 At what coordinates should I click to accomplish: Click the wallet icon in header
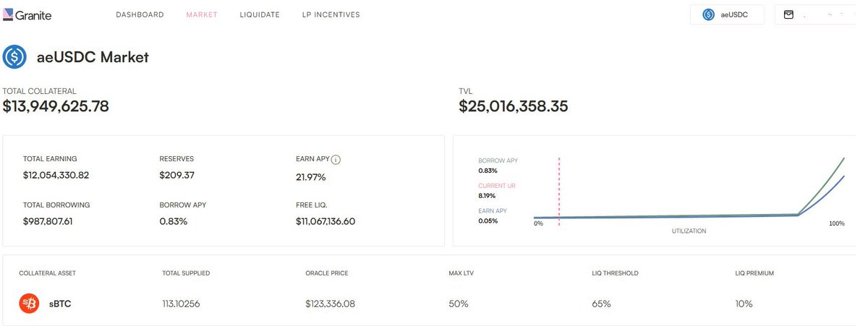pos(788,14)
